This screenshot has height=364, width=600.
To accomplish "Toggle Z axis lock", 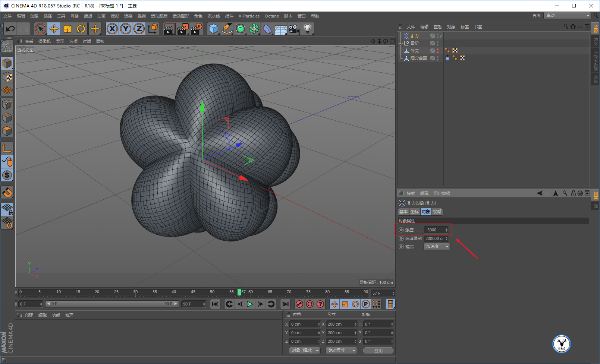I will tap(139, 29).
